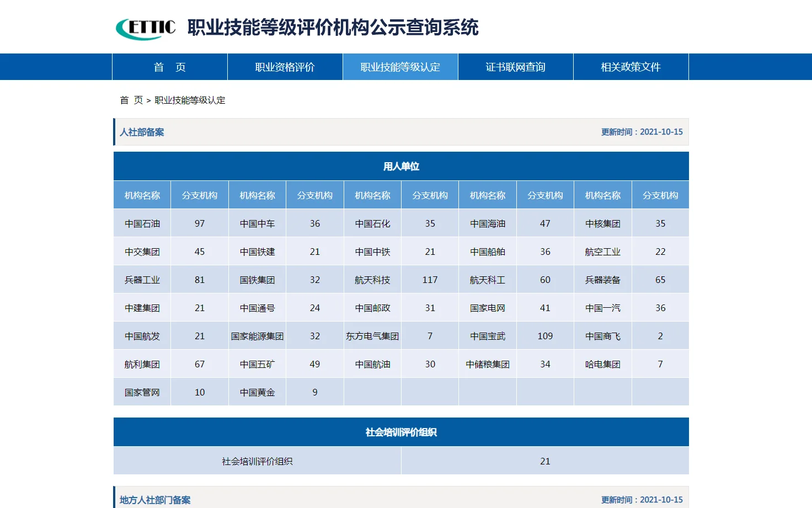Click the 中国宝武 cell
The width and height of the screenshot is (812, 508).
coord(487,335)
